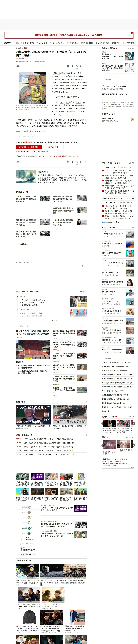Enlarge photo icon in the image caption

coord(29,109)
